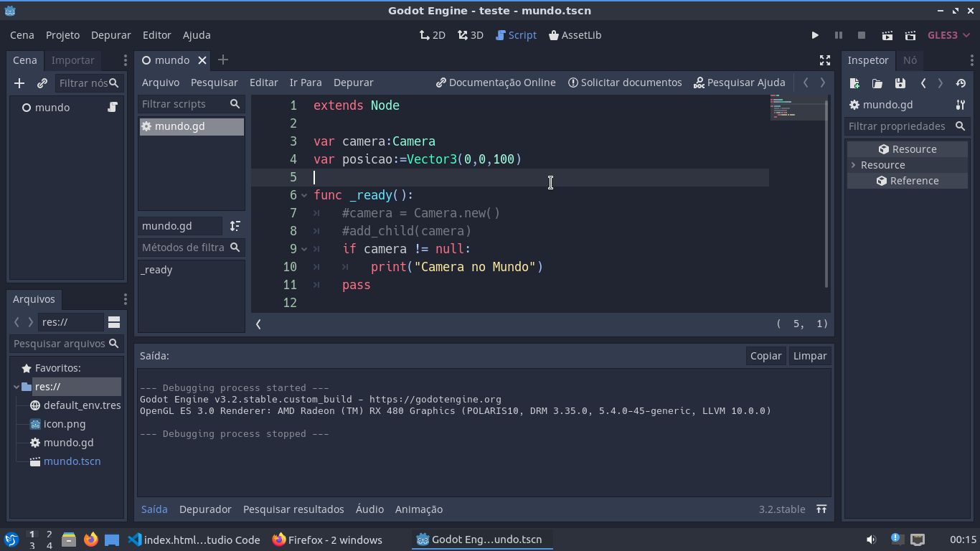Copy the output log with Copiar
The image size is (980, 551).
tap(765, 356)
